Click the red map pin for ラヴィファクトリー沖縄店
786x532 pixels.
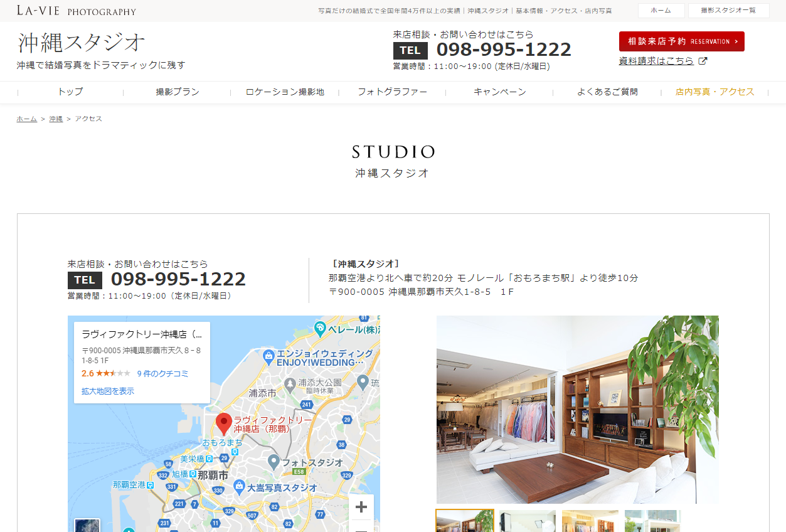[x=223, y=423]
